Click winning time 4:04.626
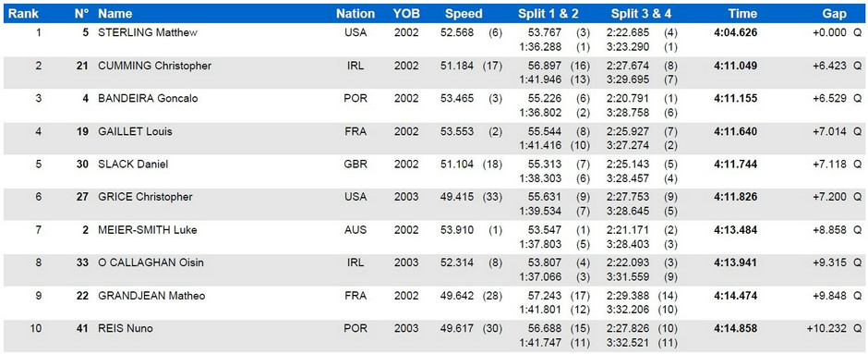This screenshot has height=354, width=868. pos(736,32)
